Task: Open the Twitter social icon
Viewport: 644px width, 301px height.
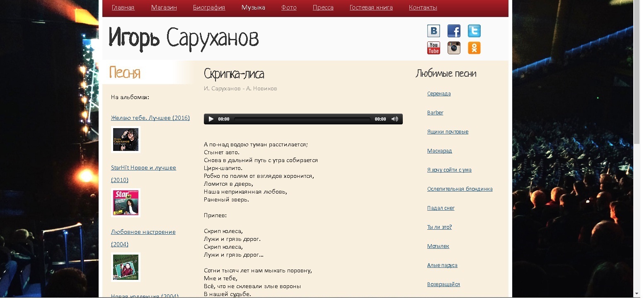Action: click(474, 31)
